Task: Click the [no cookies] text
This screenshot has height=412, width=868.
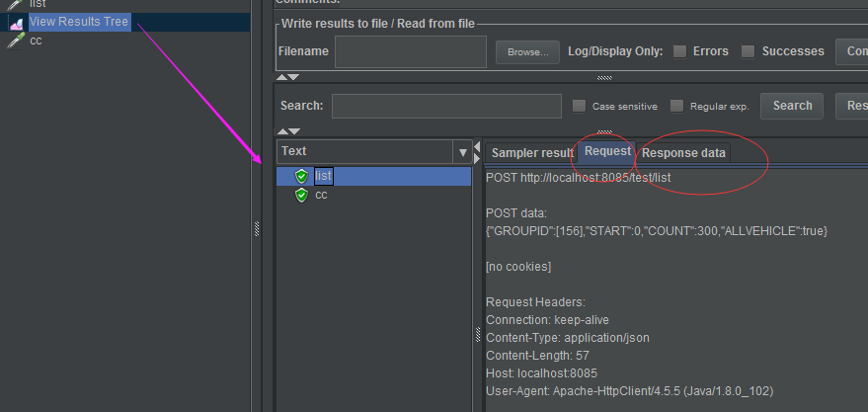Action: tap(518, 267)
